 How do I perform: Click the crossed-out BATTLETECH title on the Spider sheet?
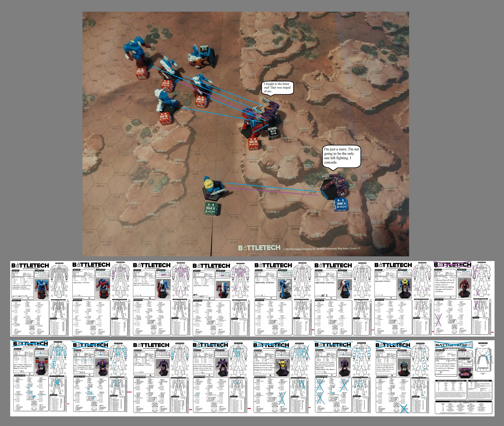pyautogui.click(x=452, y=264)
